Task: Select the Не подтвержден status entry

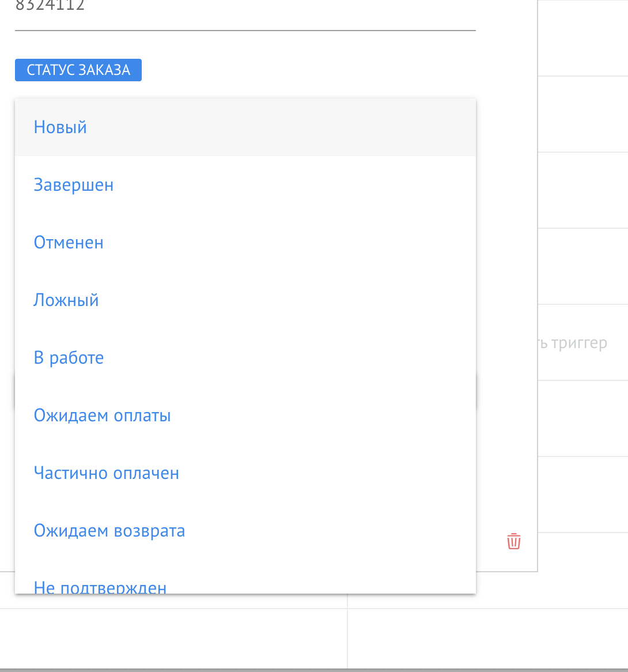Action: 100,585
